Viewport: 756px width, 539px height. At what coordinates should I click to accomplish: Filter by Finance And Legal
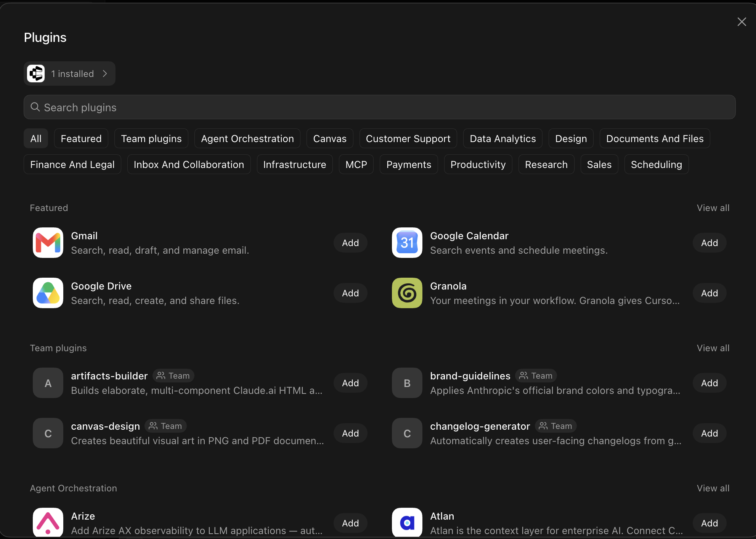[72, 164]
